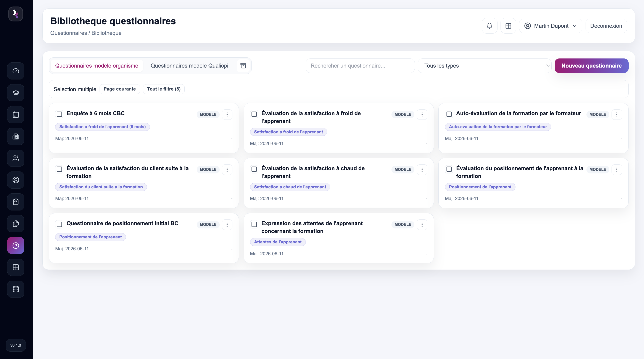
Task: Click the Questionnaires / Bibliotheque breadcrumb
Action: coord(86,33)
